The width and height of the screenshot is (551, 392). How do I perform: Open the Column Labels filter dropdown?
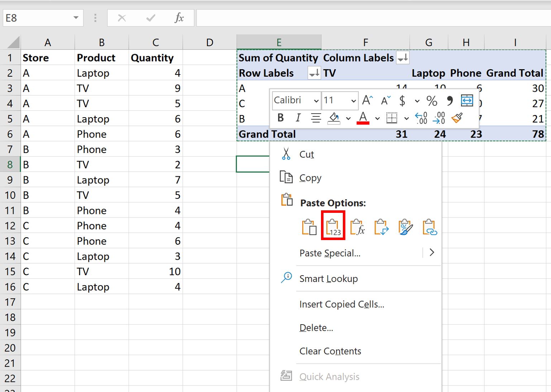(403, 58)
